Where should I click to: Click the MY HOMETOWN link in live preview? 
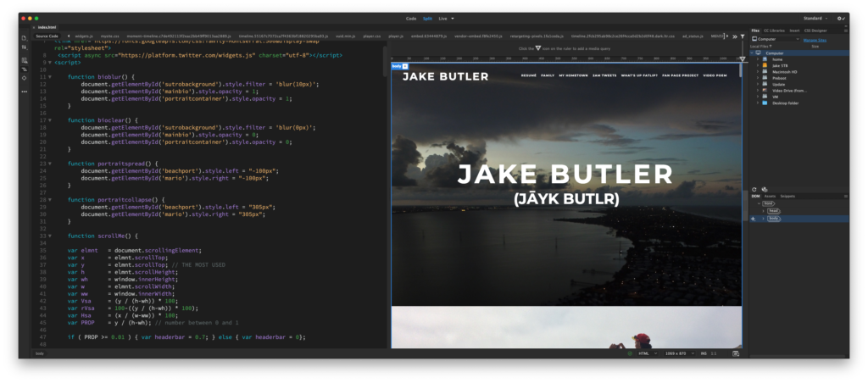pos(573,75)
